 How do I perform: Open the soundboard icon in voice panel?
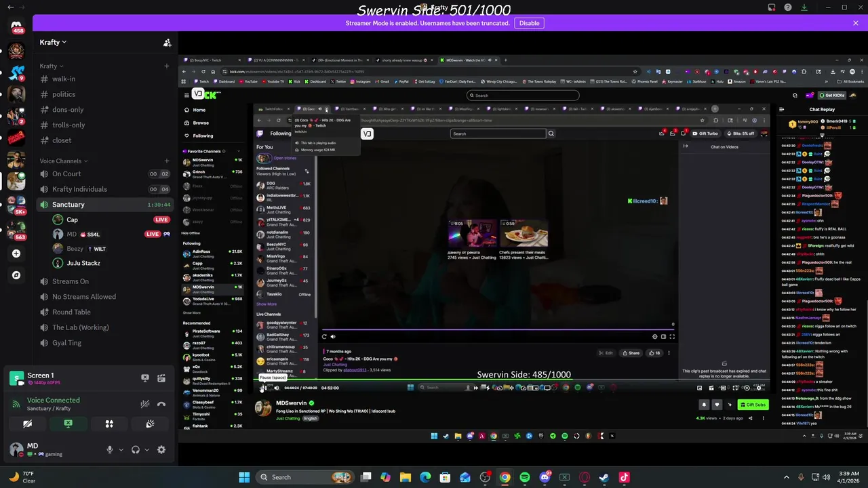(x=150, y=424)
